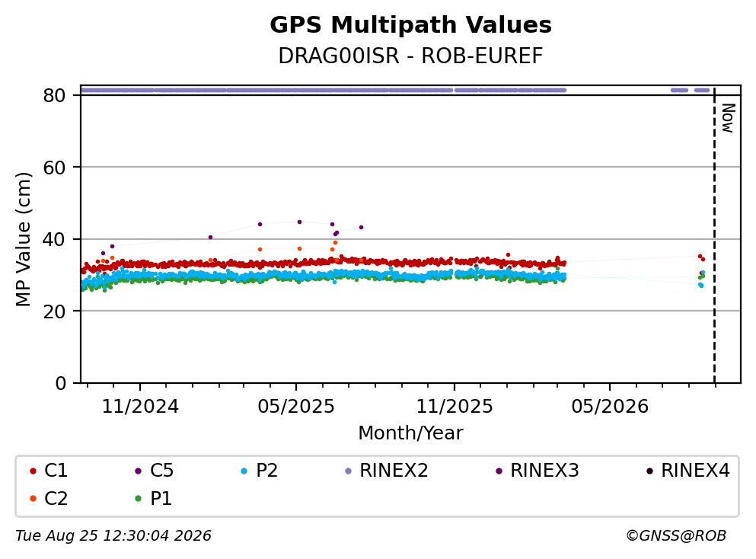Click the "Now" dashed line label
Screen dimensions: 756x559
click(728, 118)
